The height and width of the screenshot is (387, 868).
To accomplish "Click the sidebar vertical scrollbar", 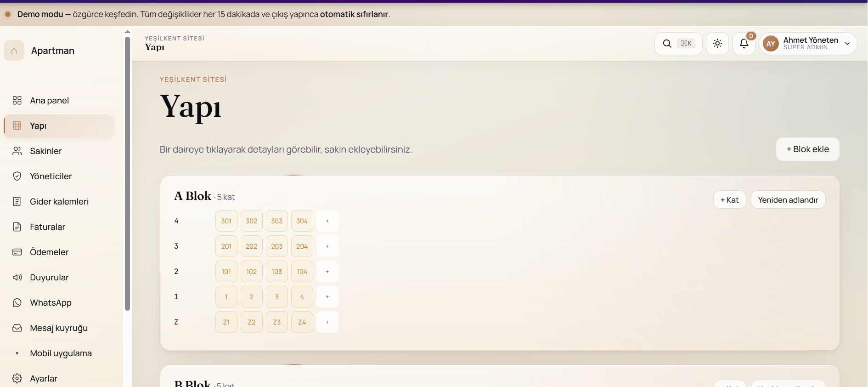I will click(127, 174).
